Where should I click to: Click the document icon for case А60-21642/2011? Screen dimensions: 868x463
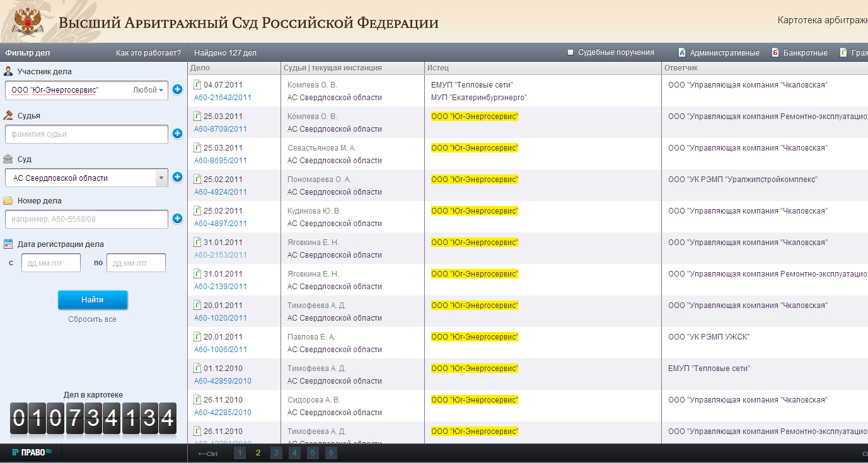click(x=197, y=84)
